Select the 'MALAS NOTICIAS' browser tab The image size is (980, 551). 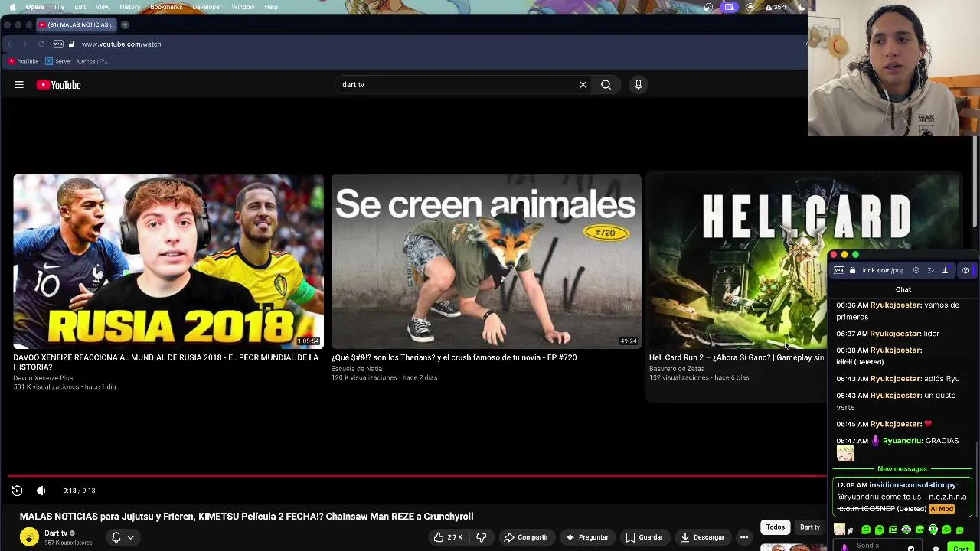(77, 24)
